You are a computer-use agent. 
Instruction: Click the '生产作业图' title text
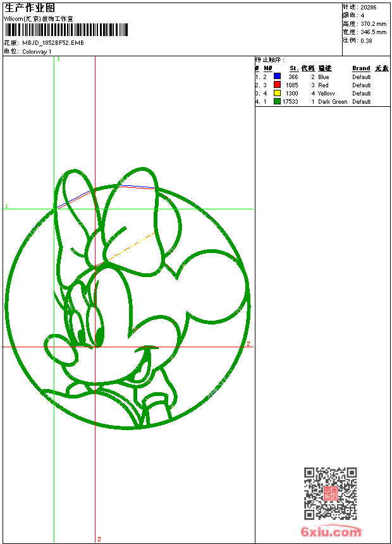(30, 8)
